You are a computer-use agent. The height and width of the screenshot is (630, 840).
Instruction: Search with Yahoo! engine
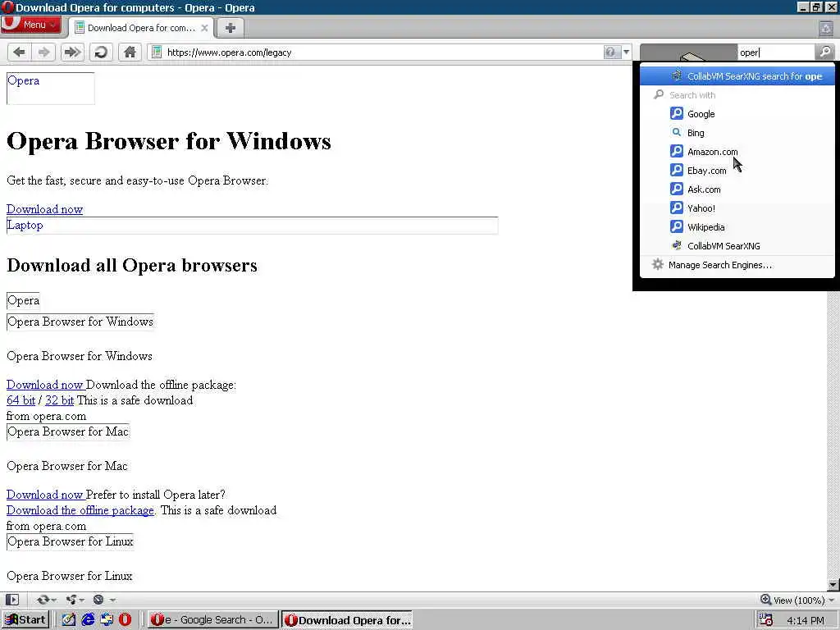(737, 208)
